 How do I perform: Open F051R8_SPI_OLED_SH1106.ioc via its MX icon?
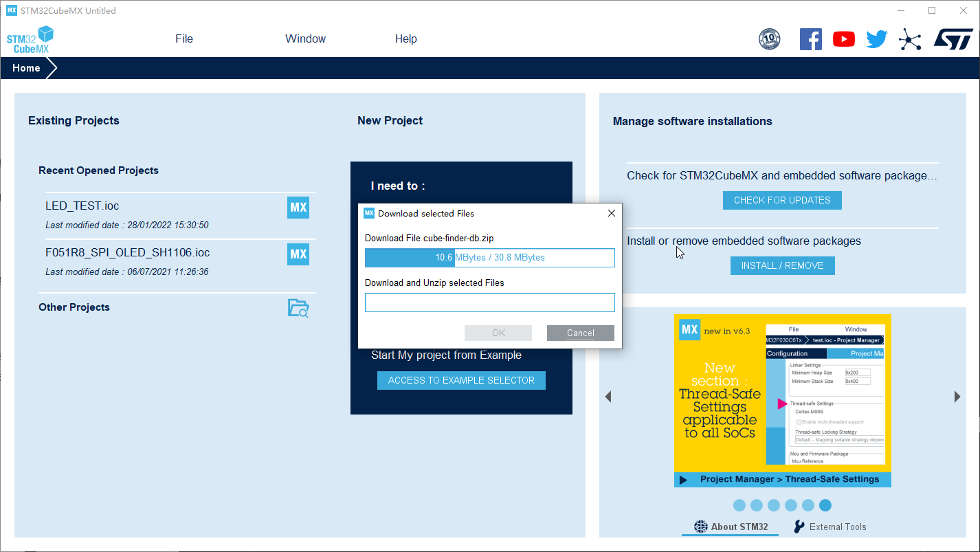(298, 254)
